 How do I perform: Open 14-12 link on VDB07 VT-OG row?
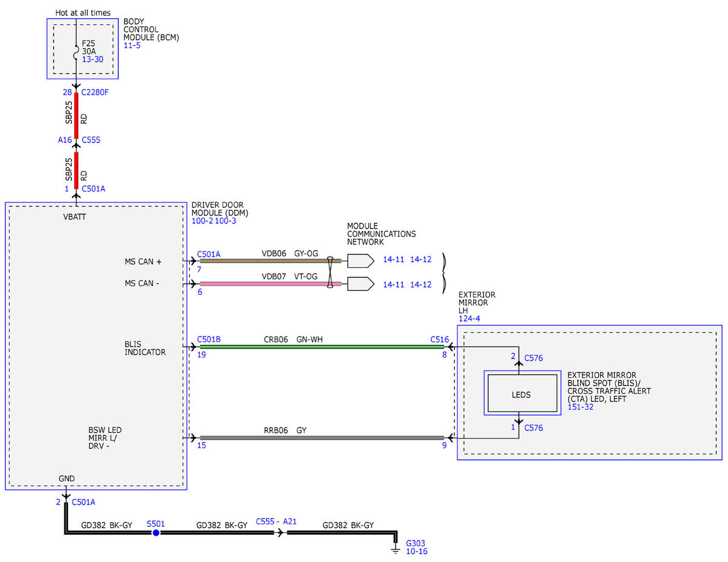point(421,284)
